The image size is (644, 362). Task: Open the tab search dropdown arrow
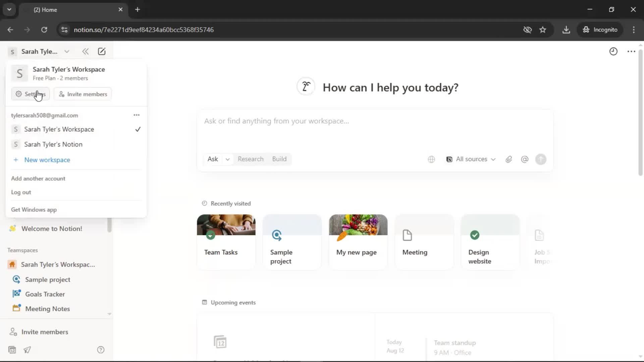[9, 10]
